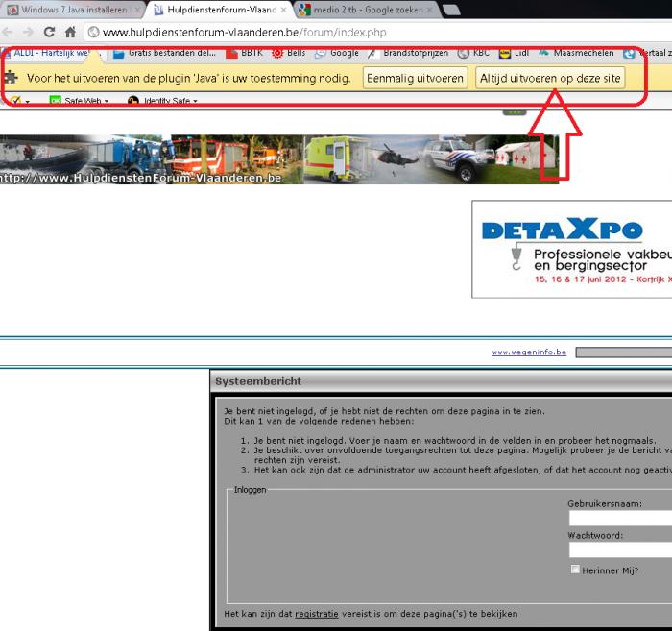
Task: Go to the browser home page
Action: (x=70, y=32)
